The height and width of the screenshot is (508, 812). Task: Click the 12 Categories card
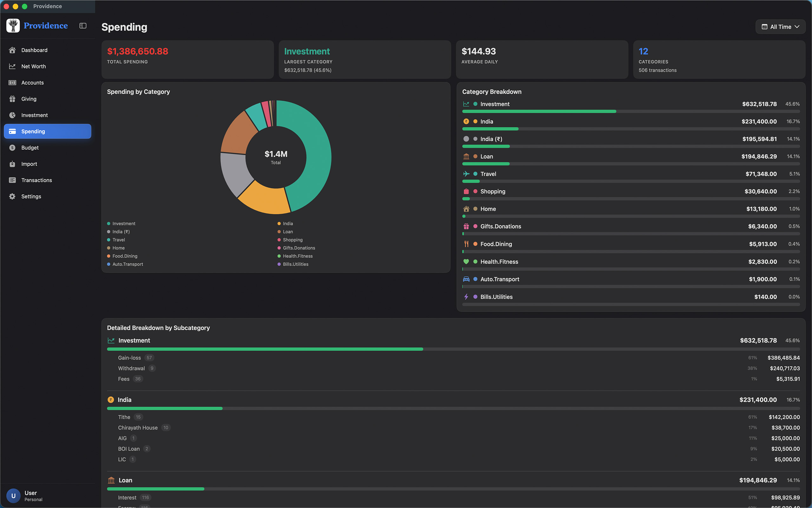click(x=719, y=60)
